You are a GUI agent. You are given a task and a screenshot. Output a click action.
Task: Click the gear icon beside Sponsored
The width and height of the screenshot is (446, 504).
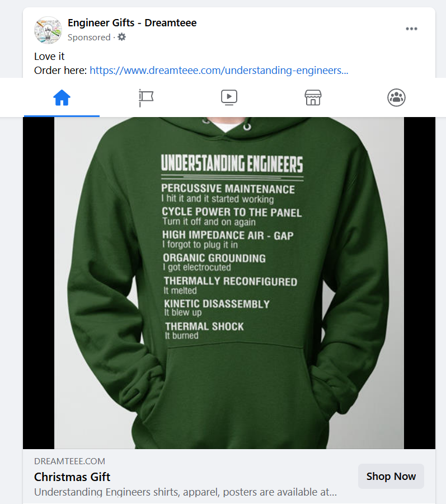tap(121, 37)
